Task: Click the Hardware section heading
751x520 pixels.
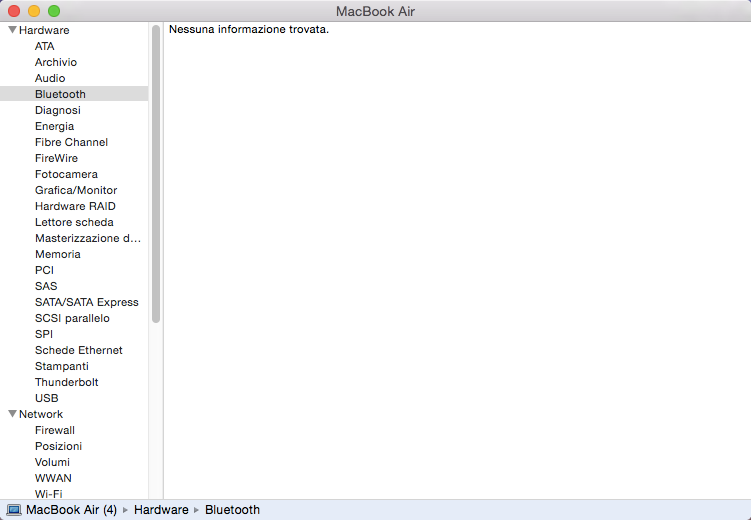Action: [44, 30]
